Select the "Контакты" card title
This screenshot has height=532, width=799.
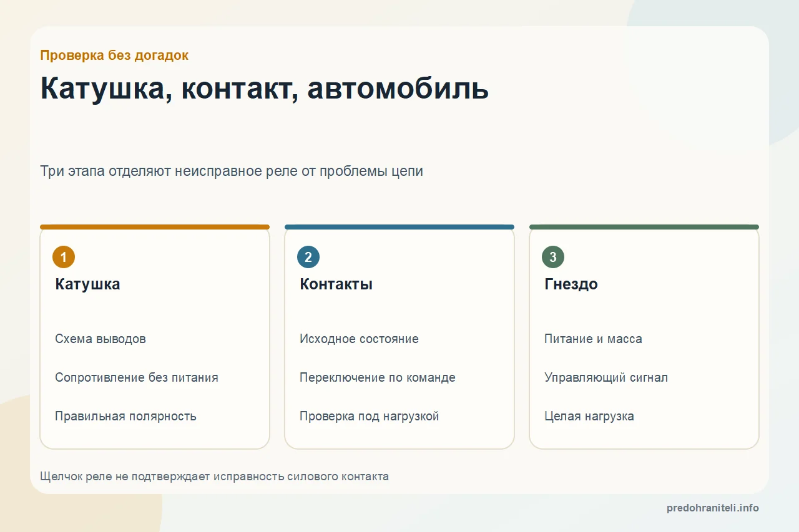point(336,284)
